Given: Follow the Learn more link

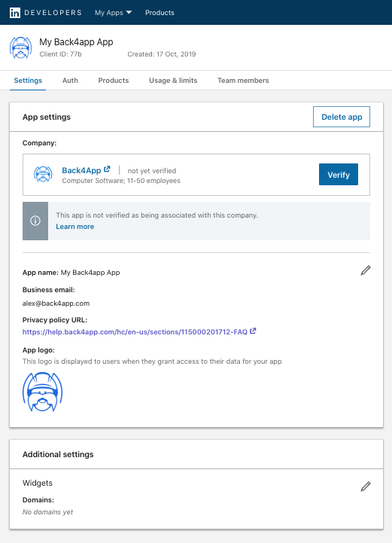Looking at the screenshot, I should [75, 227].
